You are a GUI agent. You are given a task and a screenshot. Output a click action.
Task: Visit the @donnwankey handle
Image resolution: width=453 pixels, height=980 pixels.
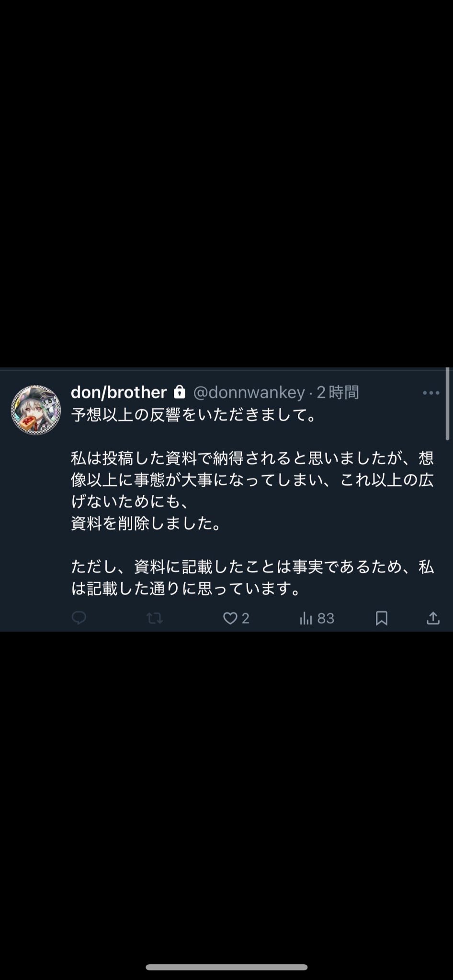(x=249, y=393)
